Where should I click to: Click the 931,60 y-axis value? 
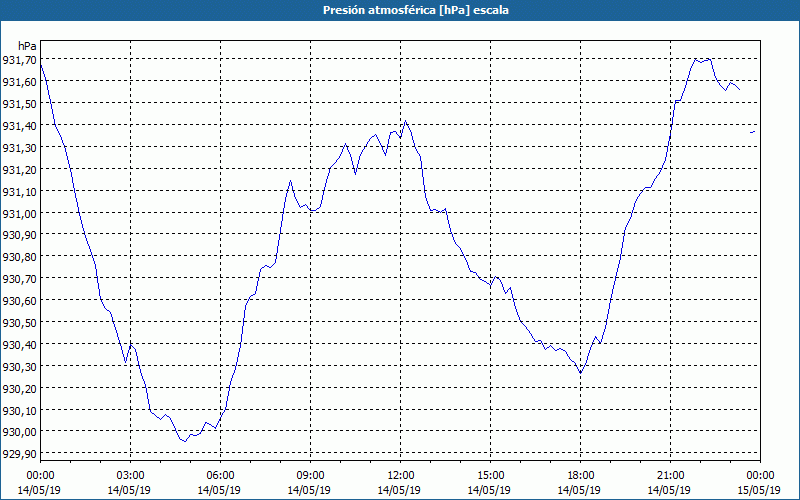click(x=19, y=82)
